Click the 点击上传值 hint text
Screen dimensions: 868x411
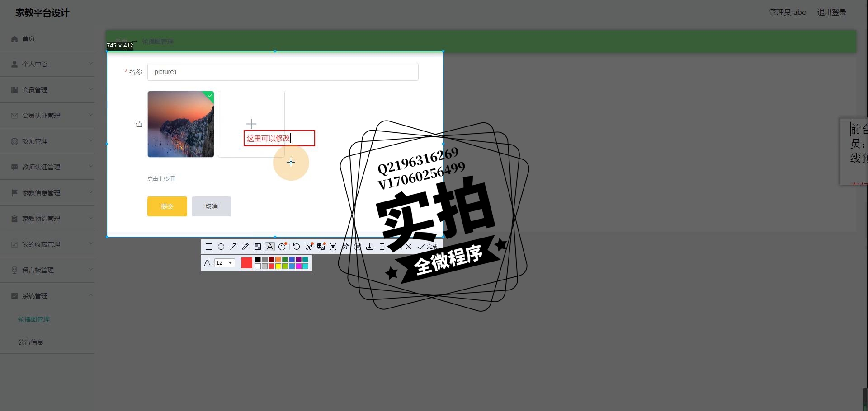pos(161,179)
